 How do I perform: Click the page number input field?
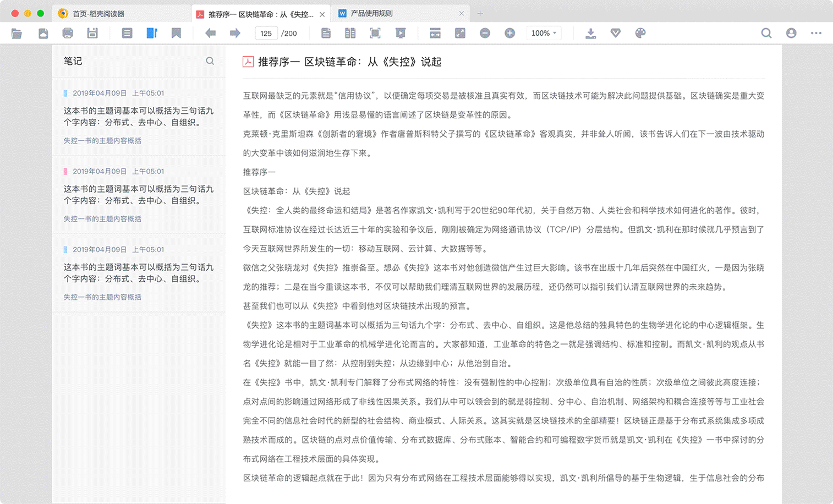tap(266, 33)
